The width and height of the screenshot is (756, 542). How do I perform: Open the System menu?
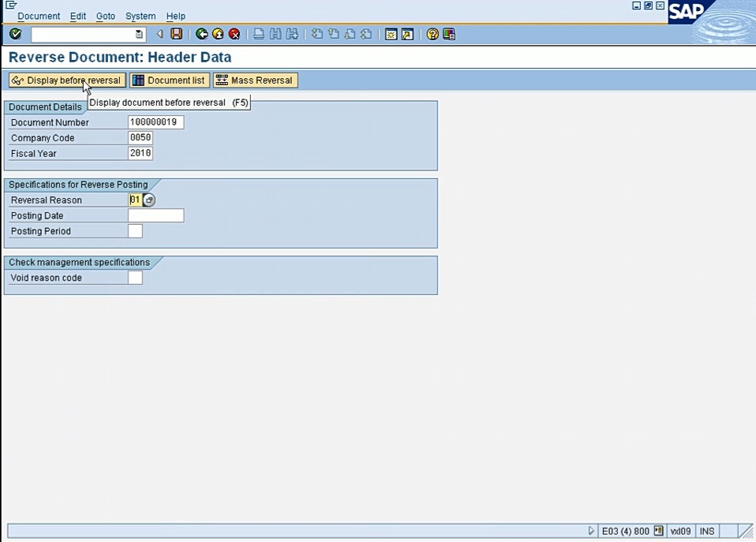140,16
